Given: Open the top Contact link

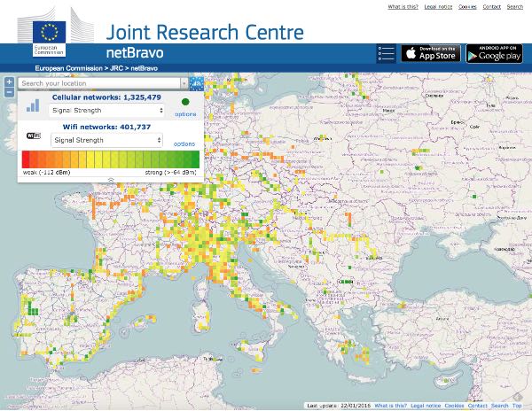Looking at the screenshot, I should (490, 7).
